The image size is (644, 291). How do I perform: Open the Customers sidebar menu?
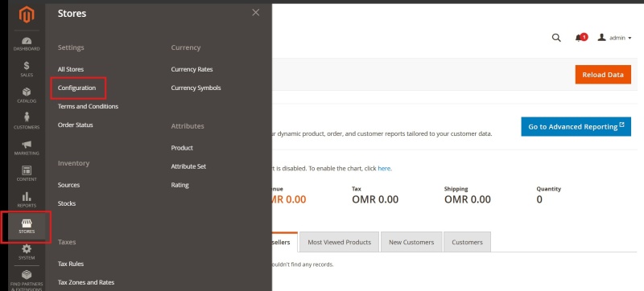[27, 121]
